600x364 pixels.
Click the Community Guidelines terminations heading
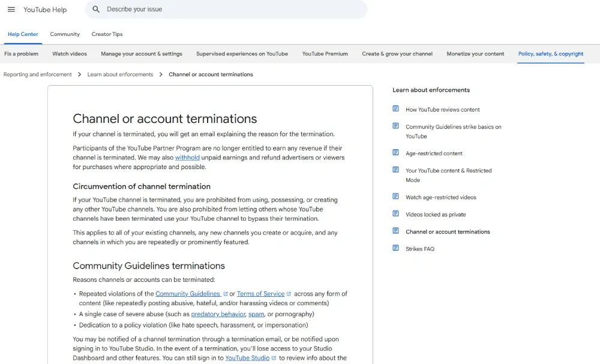point(149,266)
